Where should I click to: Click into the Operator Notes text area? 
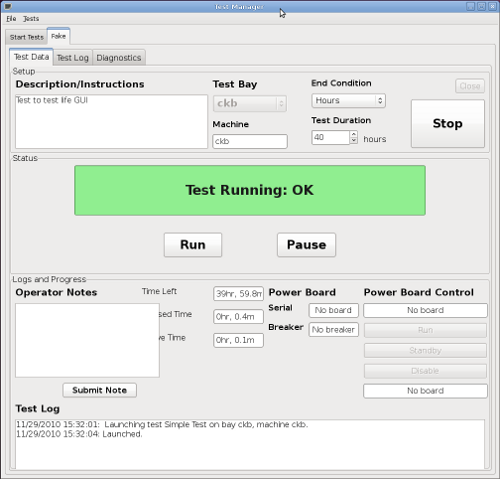(x=87, y=340)
